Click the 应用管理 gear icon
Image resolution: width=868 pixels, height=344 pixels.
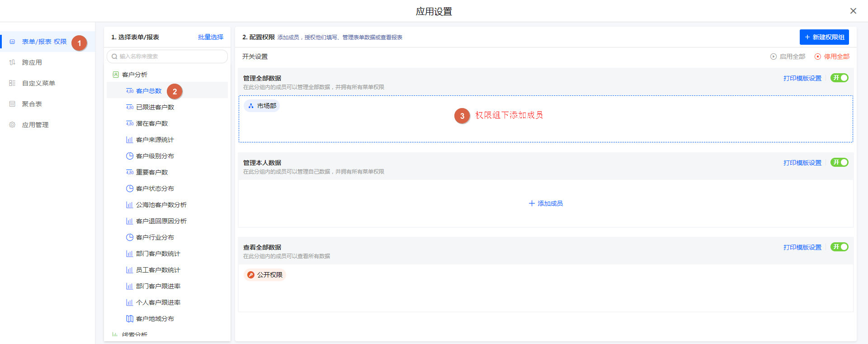coord(12,125)
